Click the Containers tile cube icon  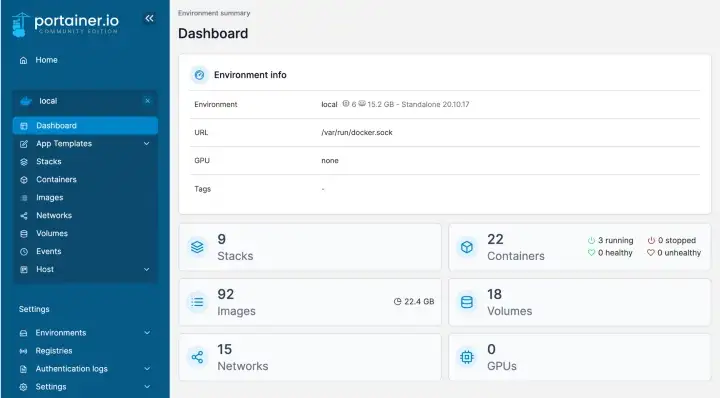(467, 247)
